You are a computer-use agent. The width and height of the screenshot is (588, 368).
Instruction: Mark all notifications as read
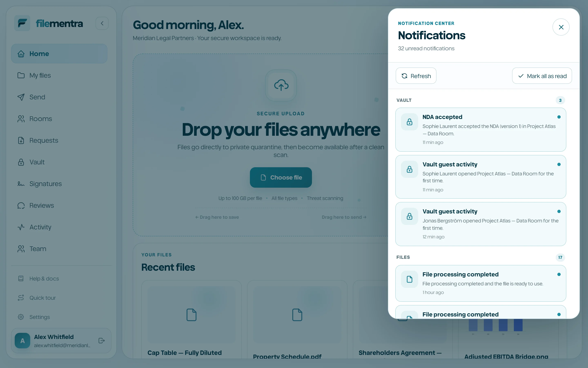click(542, 76)
